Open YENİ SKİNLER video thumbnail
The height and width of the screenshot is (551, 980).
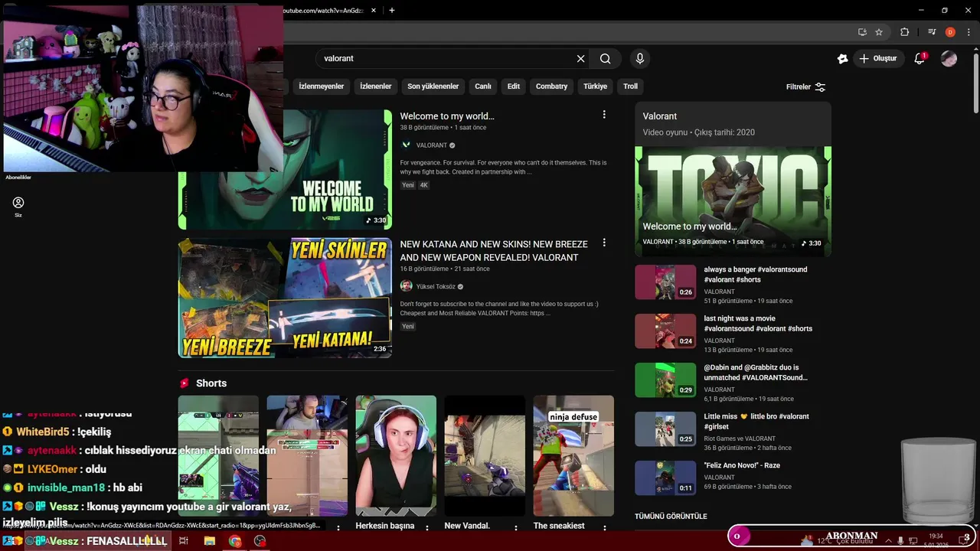pos(285,298)
